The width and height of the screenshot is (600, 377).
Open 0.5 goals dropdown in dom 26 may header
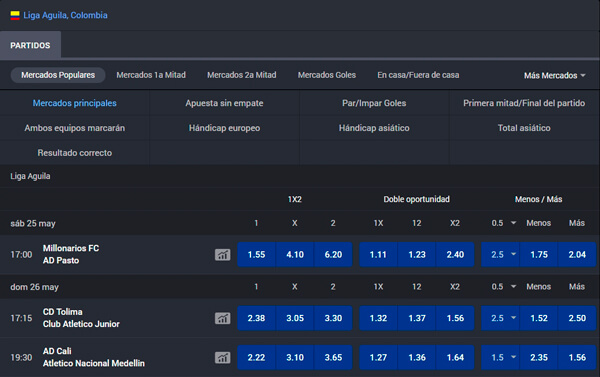(504, 287)
